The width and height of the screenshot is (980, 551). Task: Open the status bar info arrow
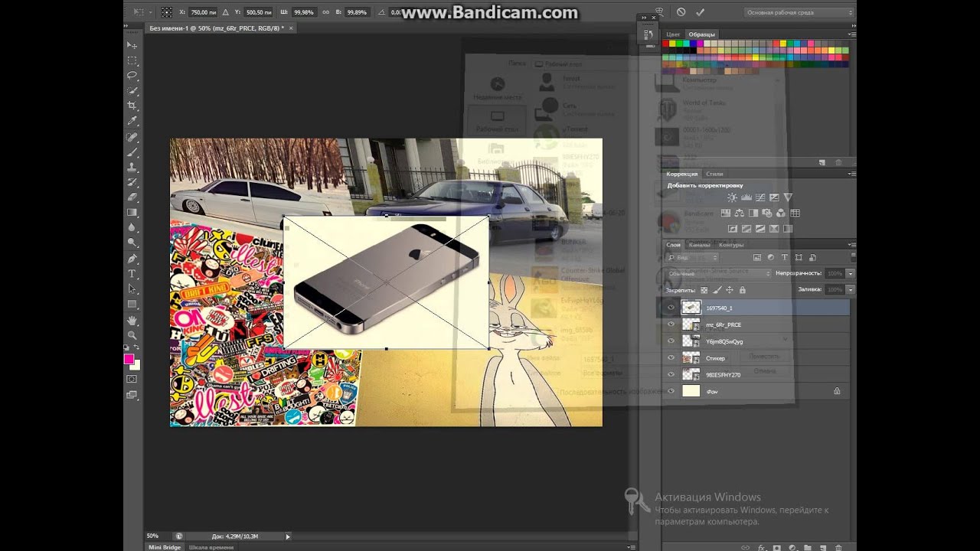(288, 536)
